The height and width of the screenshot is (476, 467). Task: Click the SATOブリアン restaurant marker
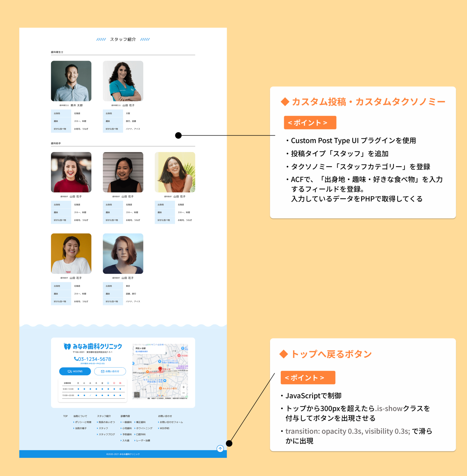tap(147, 372)
